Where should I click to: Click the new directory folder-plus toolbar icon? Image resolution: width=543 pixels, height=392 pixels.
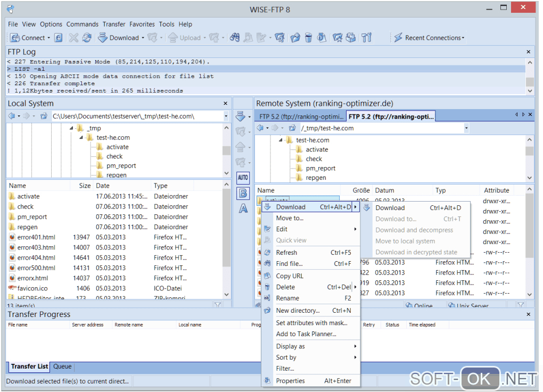tap(295, 37)
